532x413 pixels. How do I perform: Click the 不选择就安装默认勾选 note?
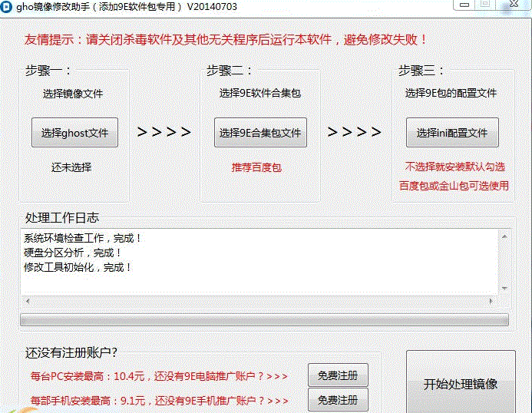point(455,167)
